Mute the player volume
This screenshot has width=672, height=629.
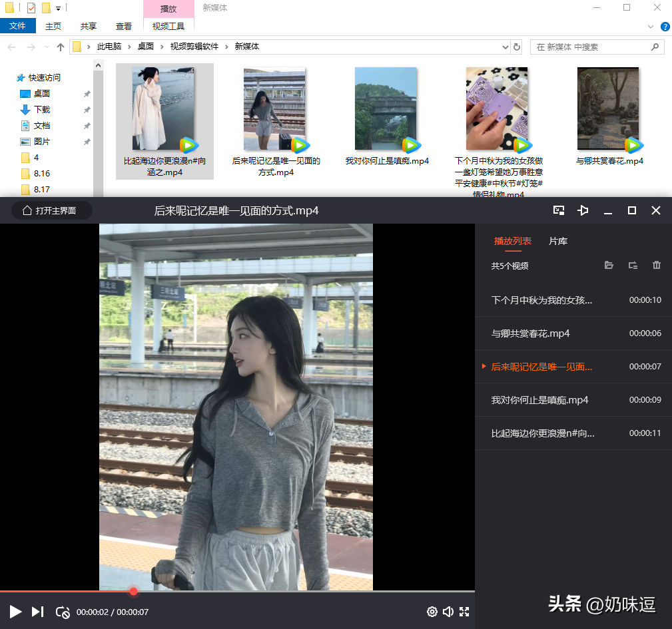448,612
